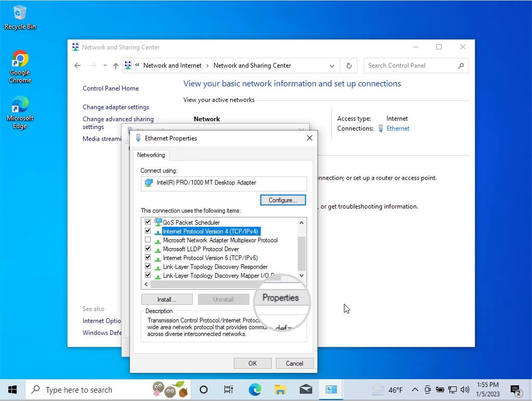Click the Windows Start button
This screenshot has height=401, width=532.
tap(12, 390)
